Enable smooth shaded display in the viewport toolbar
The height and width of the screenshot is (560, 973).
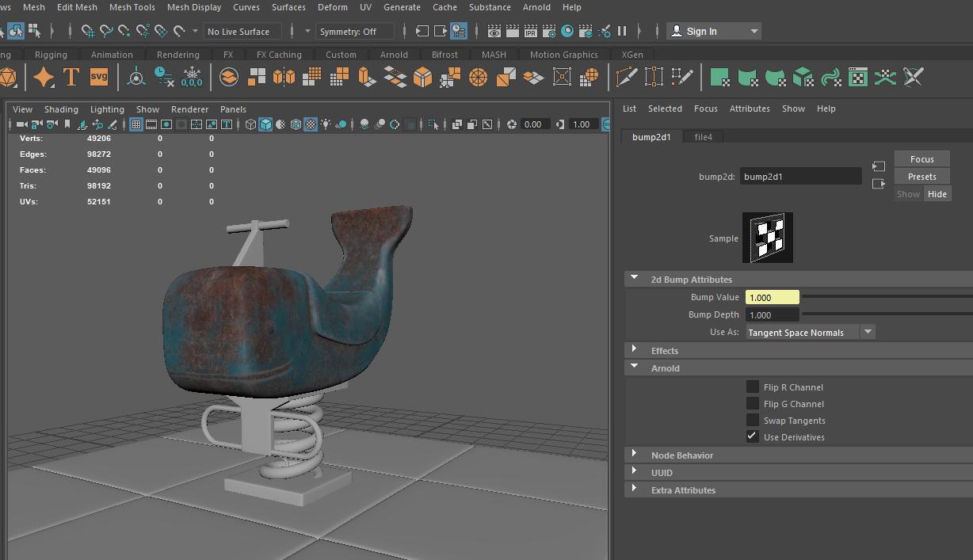point(265,124)
